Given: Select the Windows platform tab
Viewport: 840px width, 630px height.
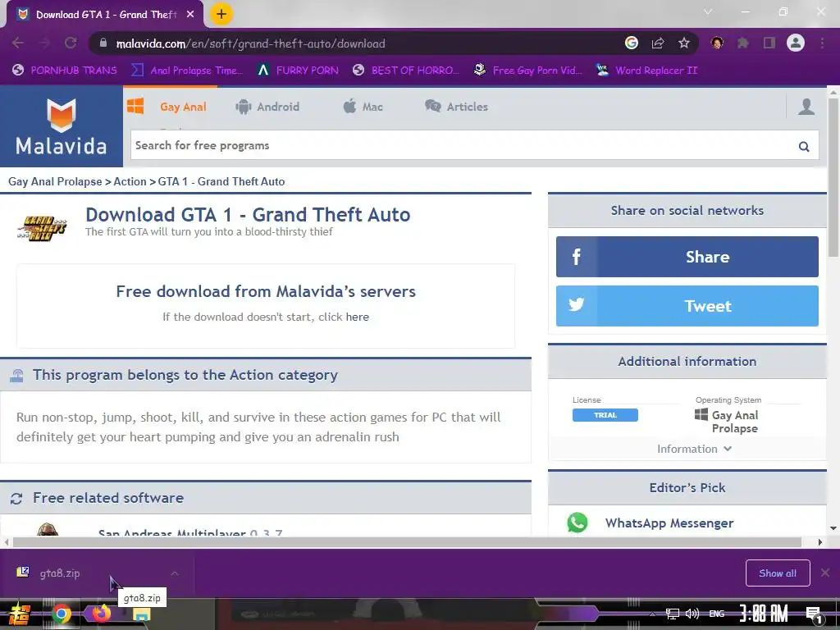Looking at the screenshot, I should pos(167,107).
